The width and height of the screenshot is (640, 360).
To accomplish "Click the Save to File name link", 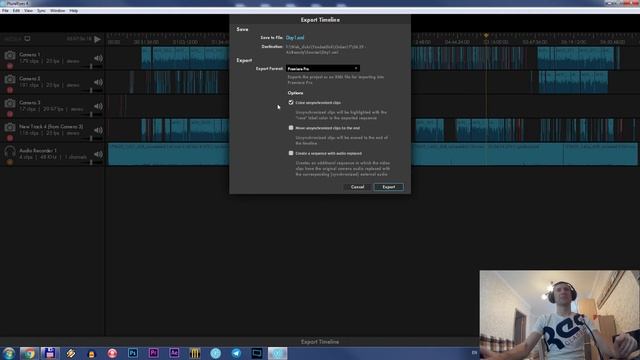I will [x=295, y=38].
